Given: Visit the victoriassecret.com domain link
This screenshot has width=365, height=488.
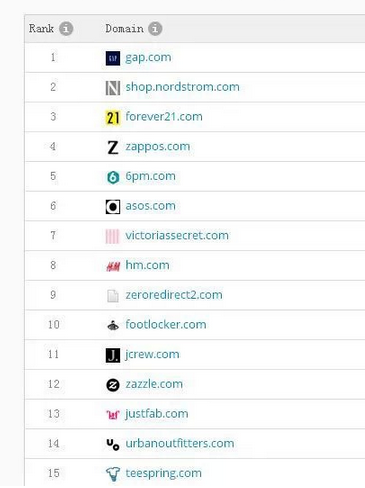Looking at the screenshot, I should 177,236.
